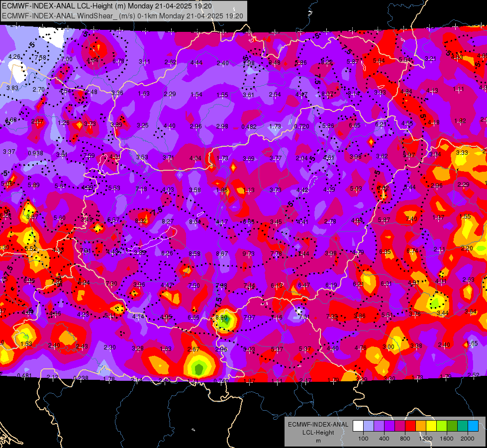This screenshot has height=448, width=487.
Task: Click the wind shear value 0.238
Action: (x=81, y=378)
